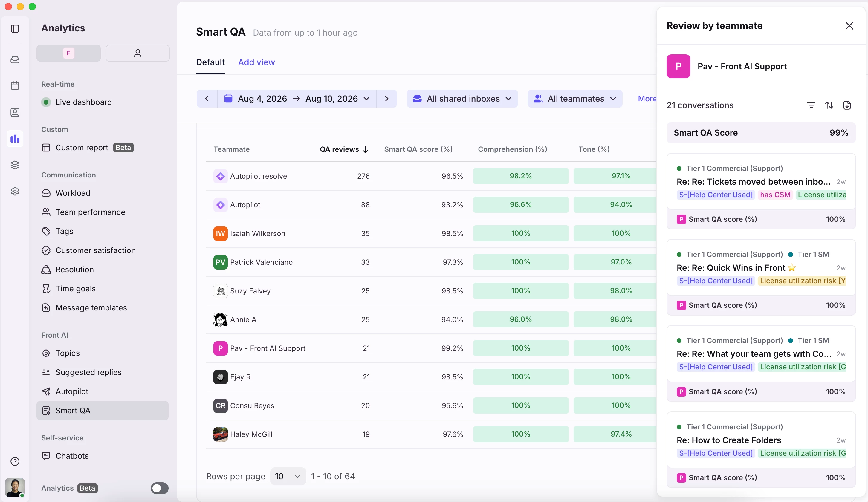Select the Consu Reyes row

pyautogui.click(x=431, y=405)
